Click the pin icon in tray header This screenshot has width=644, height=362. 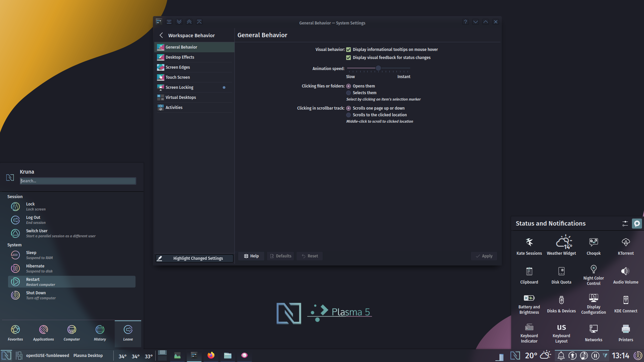(637, 224)
